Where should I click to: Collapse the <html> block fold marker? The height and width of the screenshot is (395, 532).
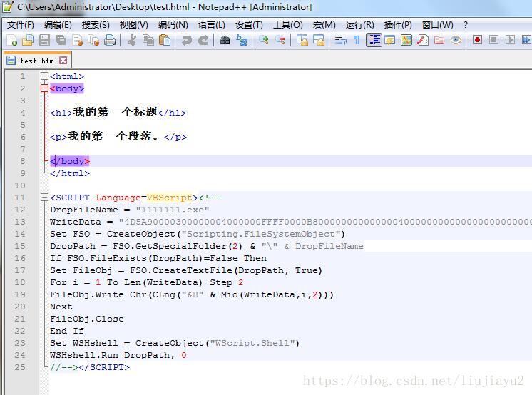click(44, 76)
